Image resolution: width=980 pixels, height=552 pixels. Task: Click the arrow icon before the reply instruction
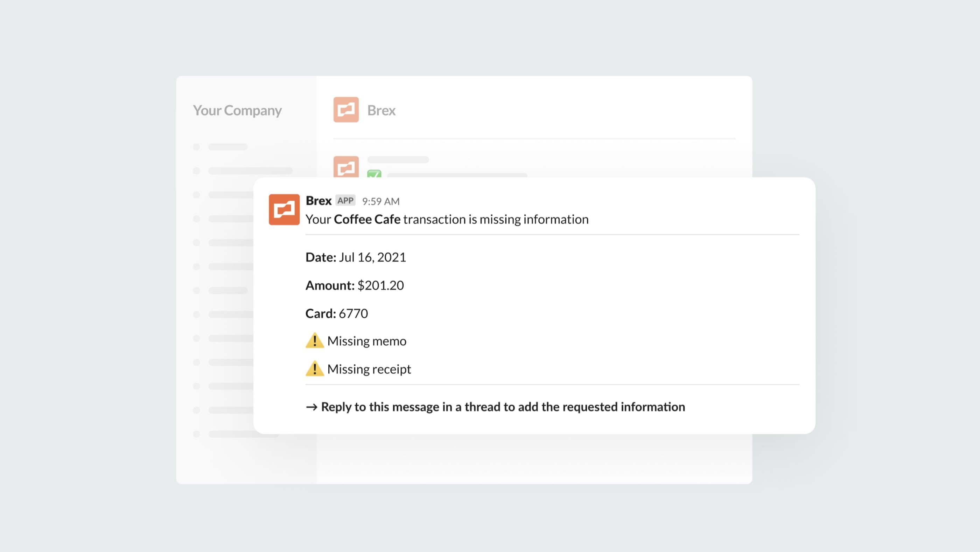311,407
